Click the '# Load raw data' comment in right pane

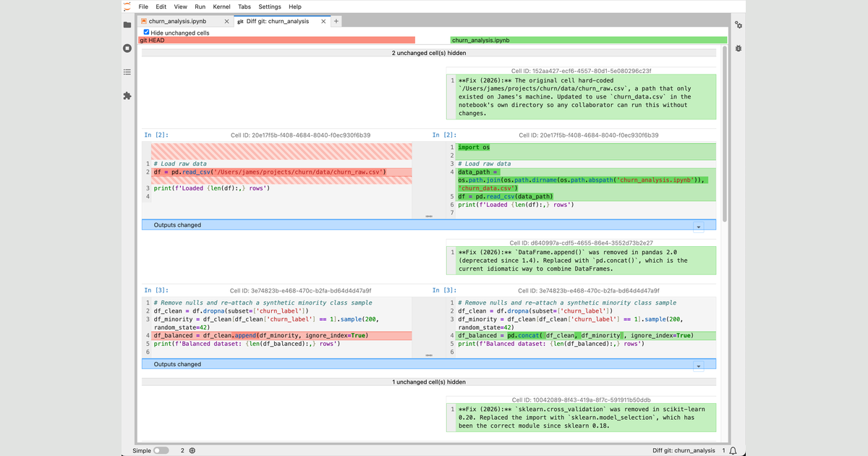click(485, 164)
